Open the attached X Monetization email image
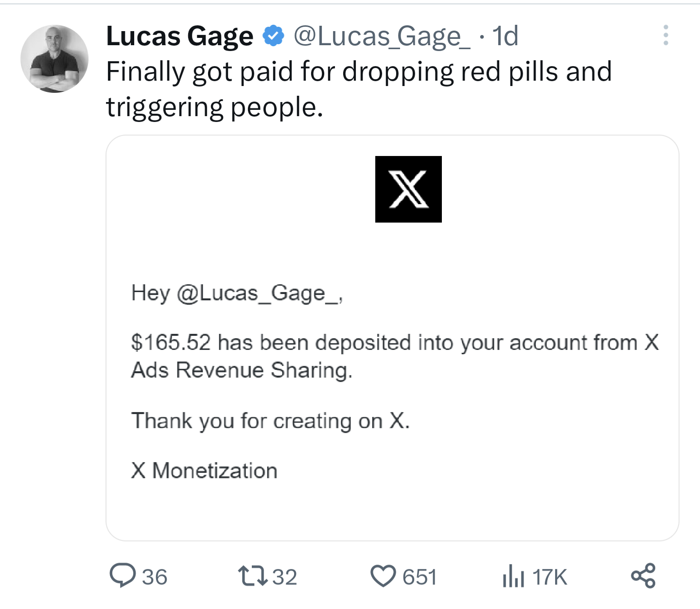Screen dimensions: 700x609 392,338
